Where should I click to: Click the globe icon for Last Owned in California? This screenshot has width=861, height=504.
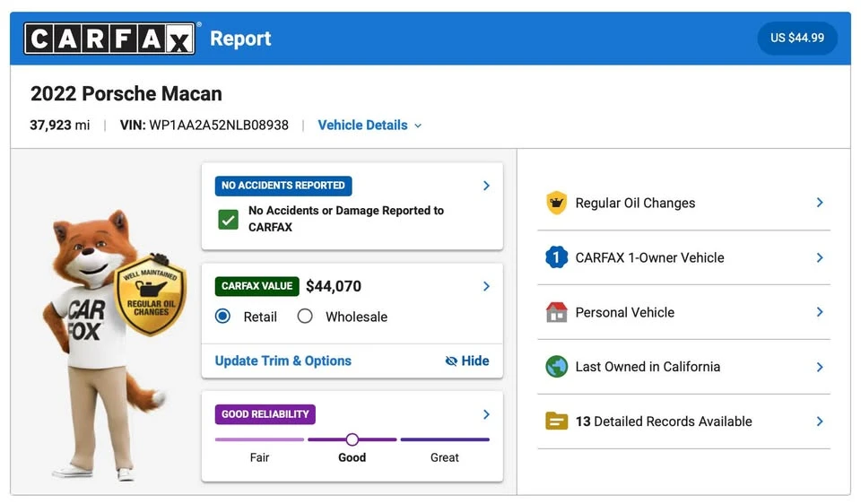tap(556, 367)
